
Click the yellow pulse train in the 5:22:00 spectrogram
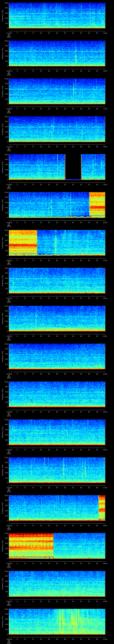[70, 329]
